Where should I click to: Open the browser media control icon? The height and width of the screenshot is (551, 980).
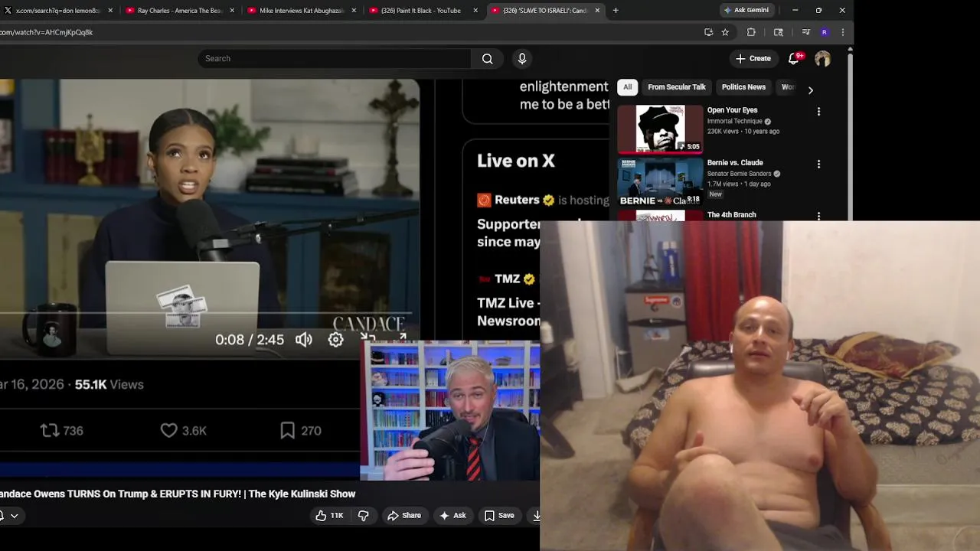pos(805,32)
